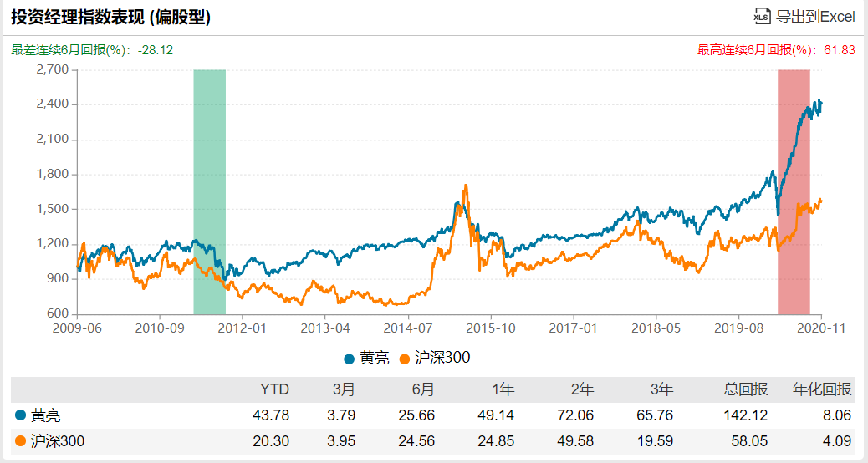
Task: Select the 3月 column header
Action: click(x=344, y=389)
